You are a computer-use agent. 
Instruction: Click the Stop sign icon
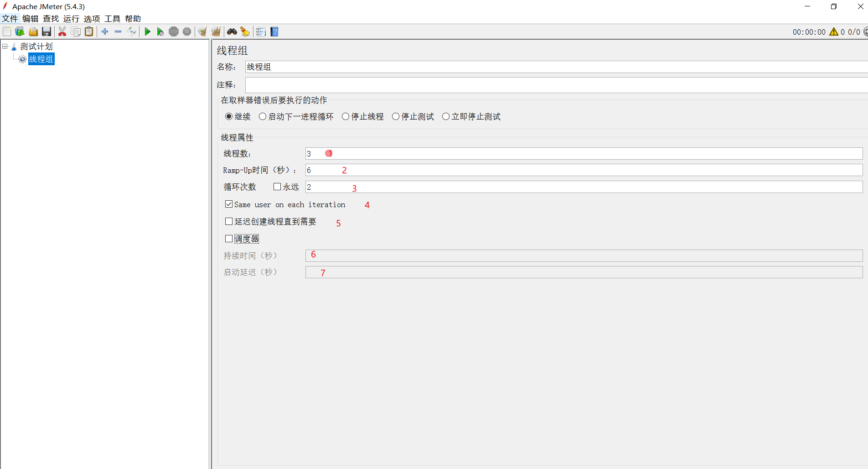tap(174, 31)
